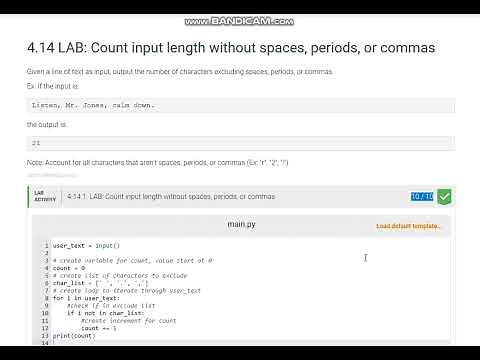Viewport: 480px width, 360px height.
Task: Click the Note about accounting for all characters
Action: click(157, 163)
